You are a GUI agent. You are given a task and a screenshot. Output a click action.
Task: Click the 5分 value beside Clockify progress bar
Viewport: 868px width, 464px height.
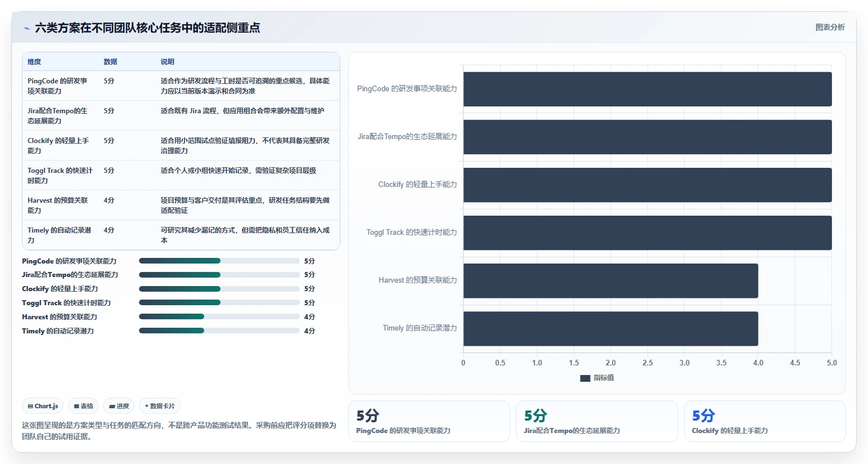click(309, 288)
